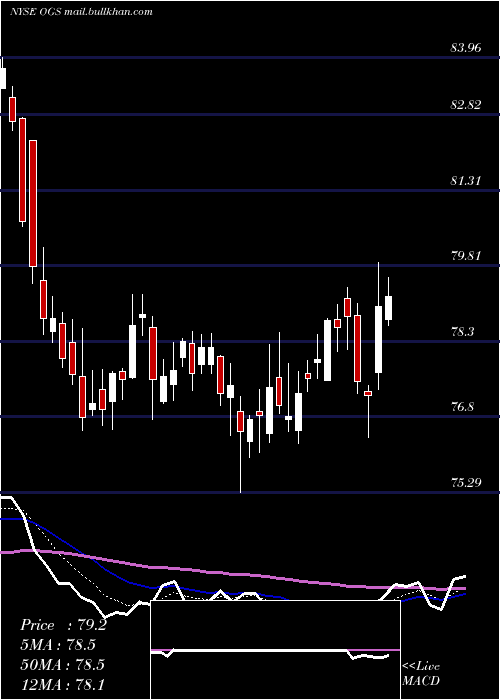Click the long-wick candle touching the 75.29 line
The width and height of the screenshot is (500, 700).
tap(241, 444)
